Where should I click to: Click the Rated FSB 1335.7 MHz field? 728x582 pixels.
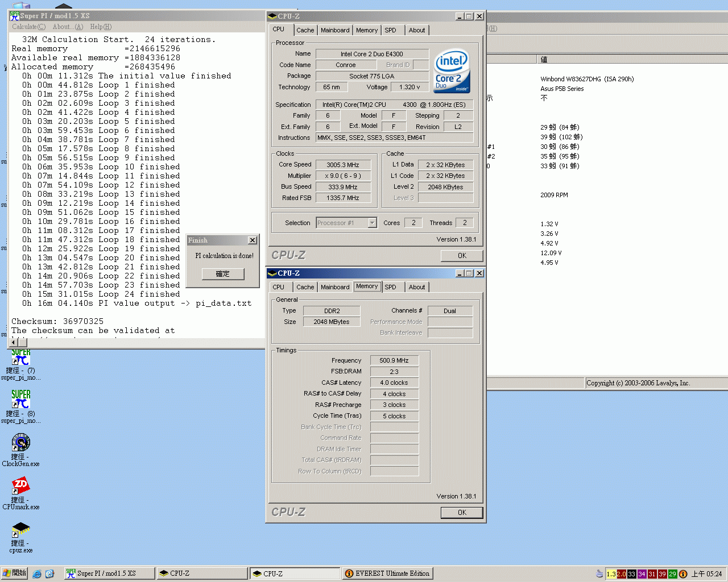343,198
